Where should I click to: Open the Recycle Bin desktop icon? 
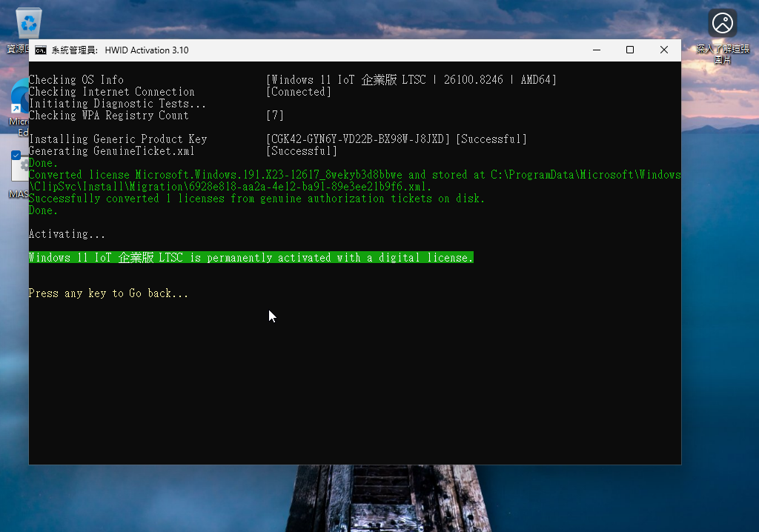click(x=28, y=22)
